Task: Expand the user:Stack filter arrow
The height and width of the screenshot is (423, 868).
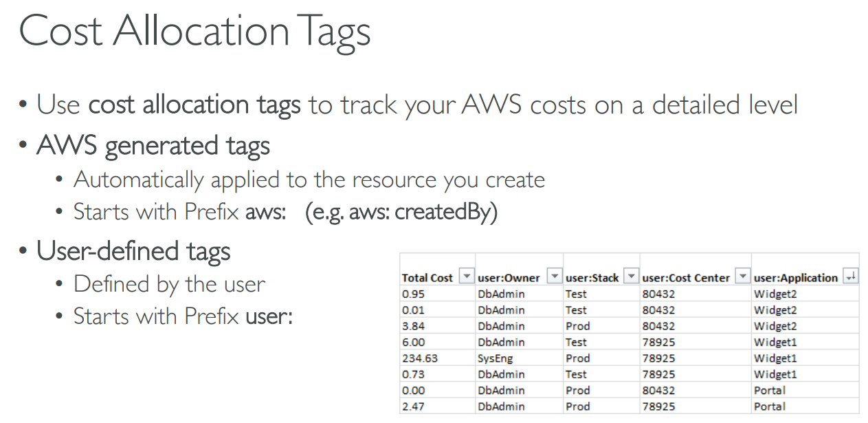Action: [x=630, y=277]
